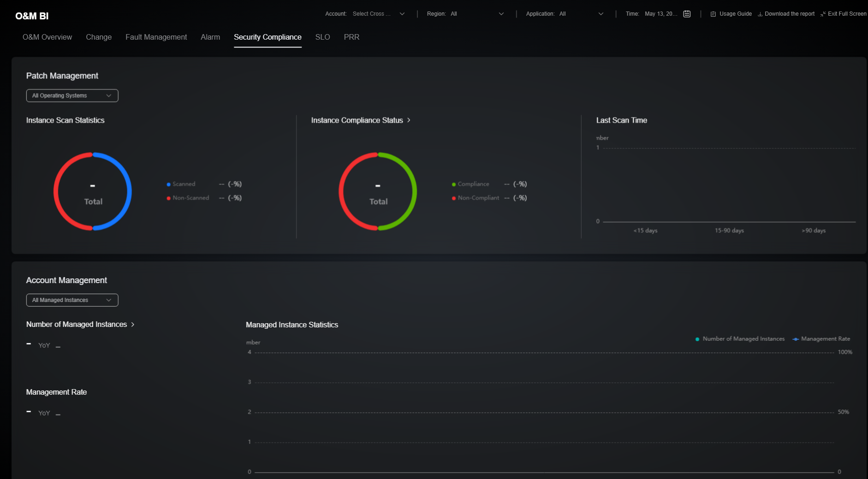Switch to the SLO tab
868x479 pixels.
pos(323,37)
